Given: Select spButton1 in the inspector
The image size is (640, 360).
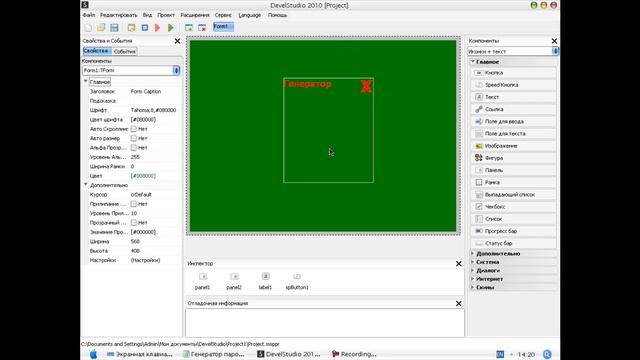Looking at the screenshot, I should tap(297, 281).
